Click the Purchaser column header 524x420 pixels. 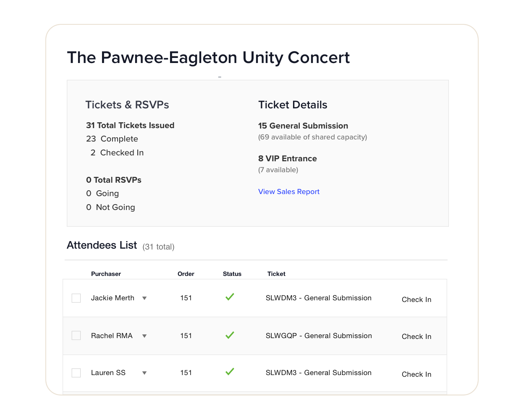coord(106,274)
